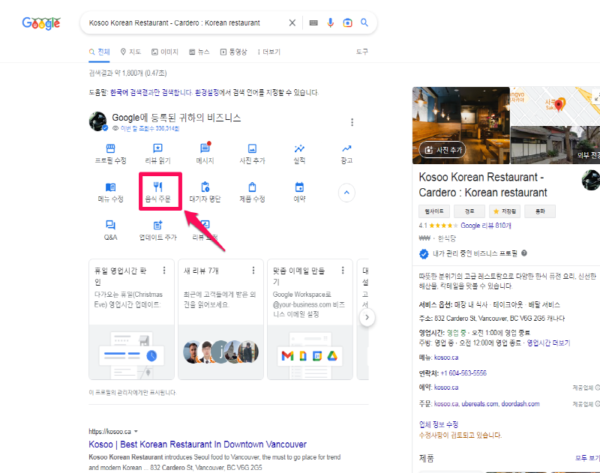The height and width of the screenshot is (473, 600).
Task: Switch to 뉴스 (News) tab
Action: click(x=199, y=52)
